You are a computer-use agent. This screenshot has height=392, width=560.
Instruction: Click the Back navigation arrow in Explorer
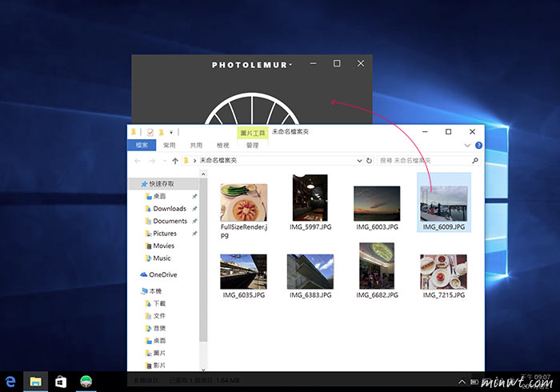coord(138,161)
